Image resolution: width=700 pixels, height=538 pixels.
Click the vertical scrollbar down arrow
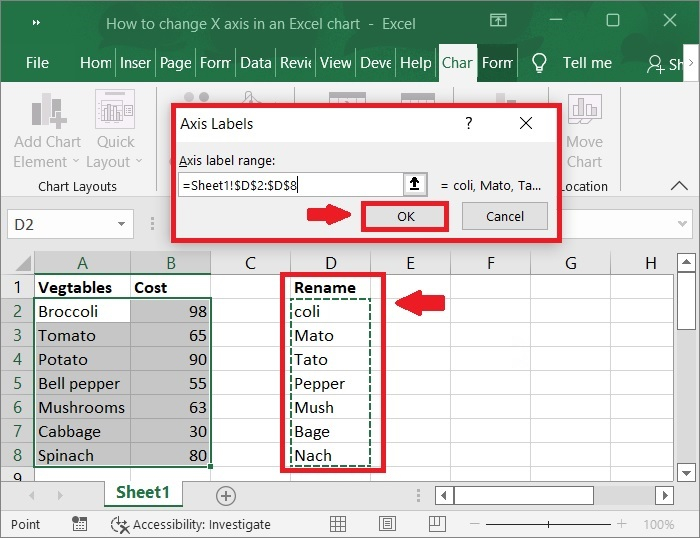pos(687,472)
